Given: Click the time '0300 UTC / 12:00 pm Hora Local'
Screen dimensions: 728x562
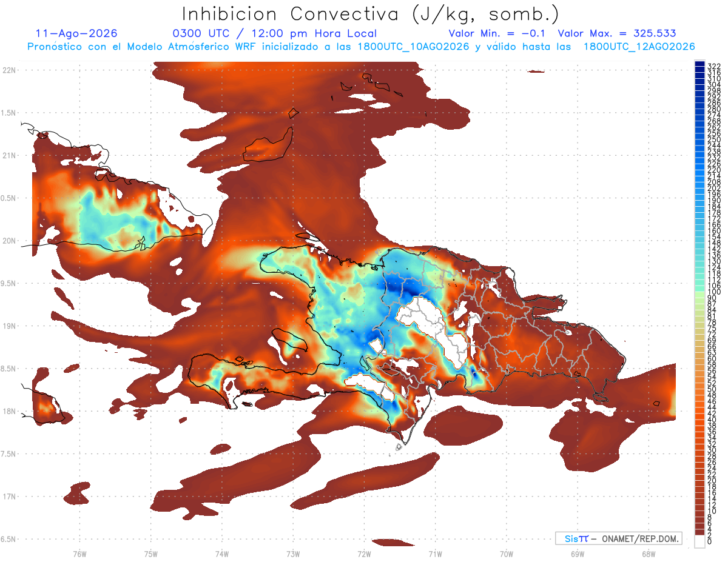Looking at the screenshot, I should [275, 34].
